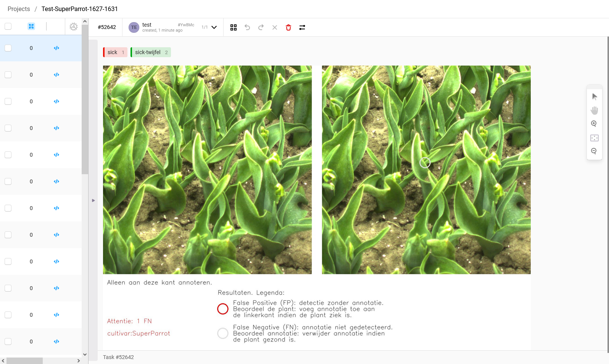Image resolution: width=609 pixels, height=364 pixels.
Task: Check the first task row checkbox
Action: pos(8,48)
